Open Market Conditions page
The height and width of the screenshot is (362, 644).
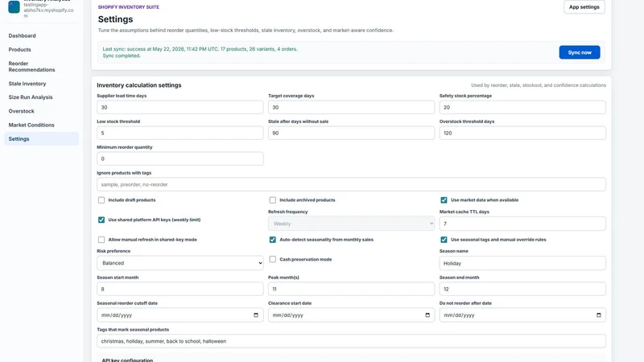pos(31,125)
